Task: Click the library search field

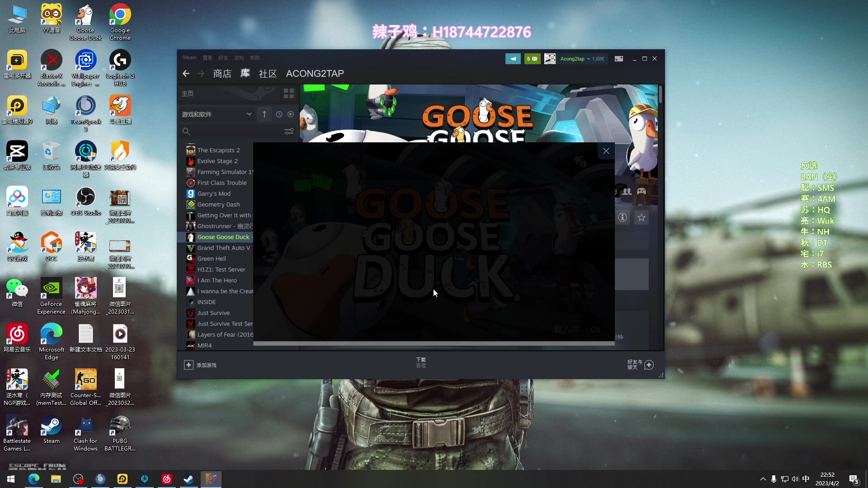Action: click(x=235, y=131)
